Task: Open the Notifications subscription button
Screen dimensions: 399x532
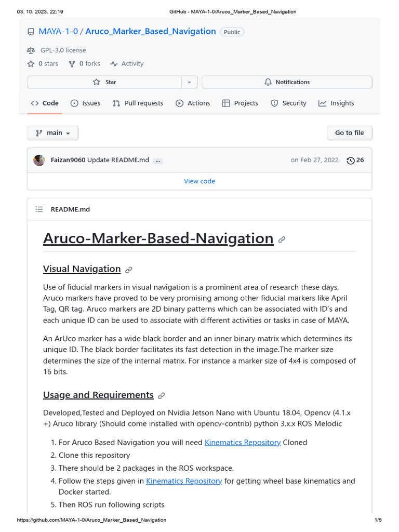Action: (287, 82)
